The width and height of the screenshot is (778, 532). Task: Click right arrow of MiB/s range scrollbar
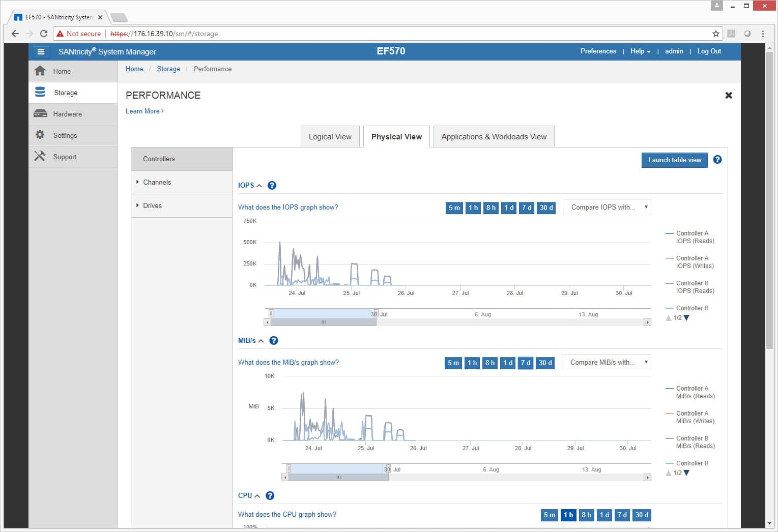[x=647, y=478]
